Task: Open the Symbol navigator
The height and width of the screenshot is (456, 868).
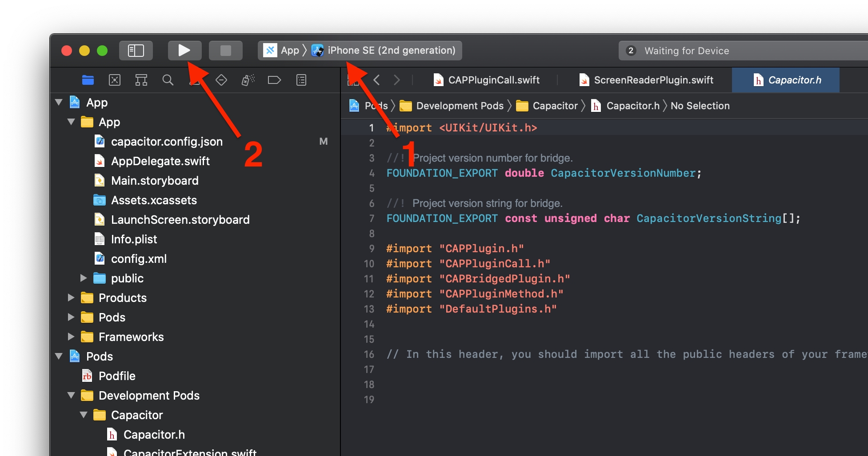Action: [x=141, y=80]
